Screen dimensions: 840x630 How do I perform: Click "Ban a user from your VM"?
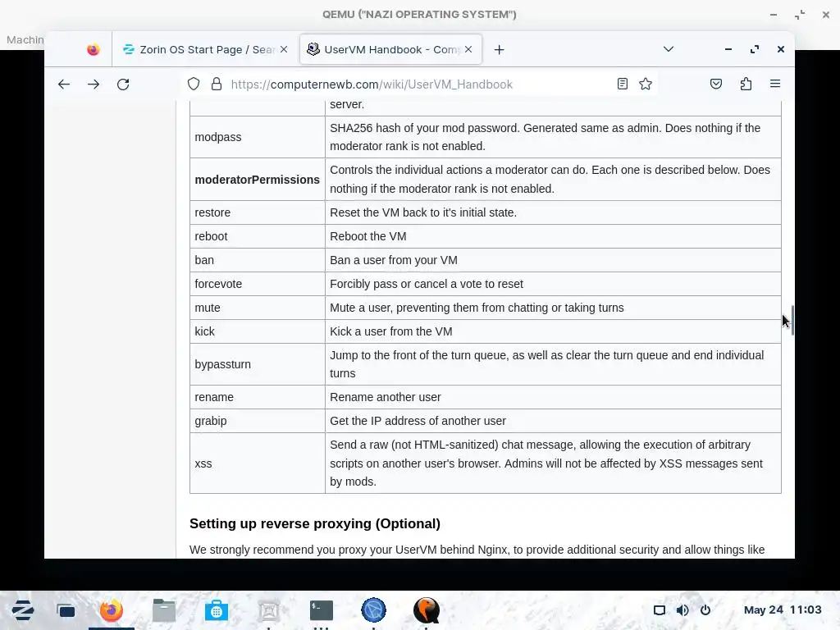[x=394, y=260]
